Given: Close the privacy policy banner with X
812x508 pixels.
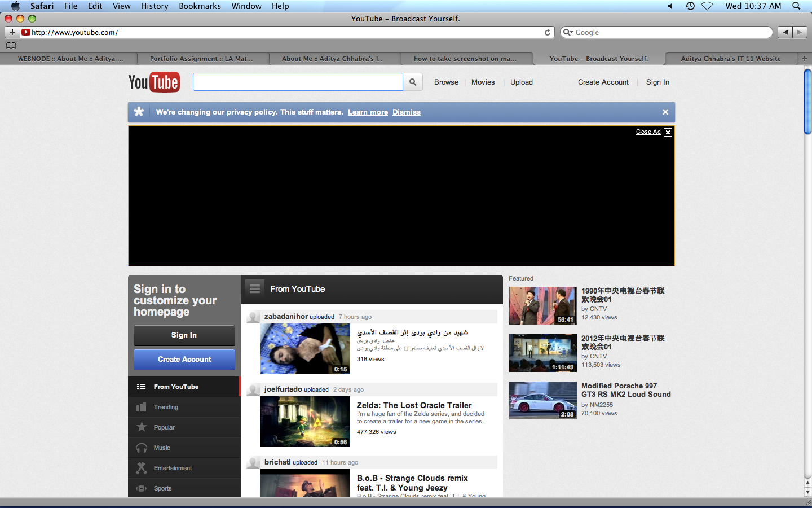Looking at the screenshot, I should tap(665, 112).
